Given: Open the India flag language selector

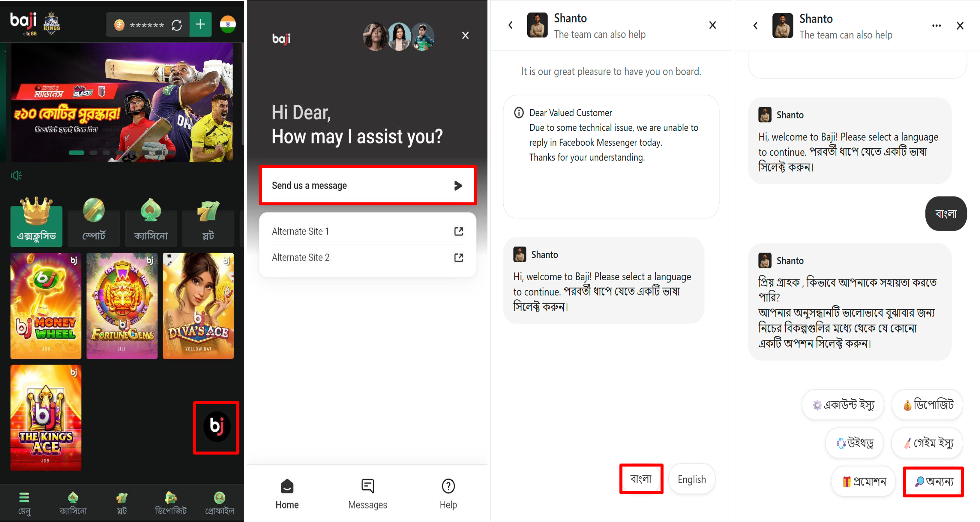Looking at the screenshot, I should click(227, 24).
